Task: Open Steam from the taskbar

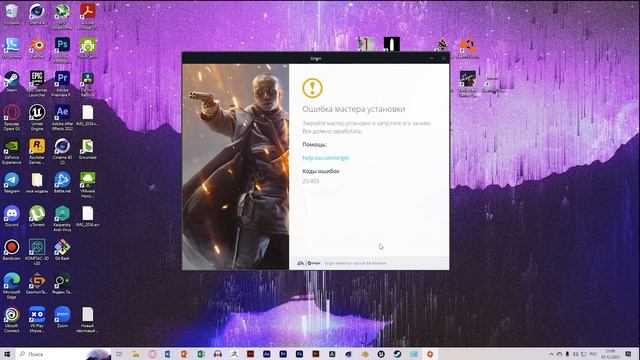Action: (397, 354)
